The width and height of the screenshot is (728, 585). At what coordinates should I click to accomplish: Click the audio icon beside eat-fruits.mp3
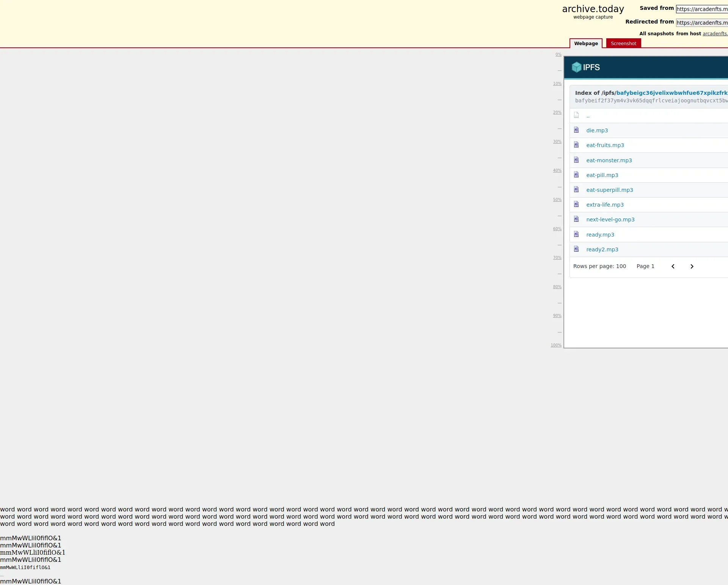click(576, 145)
